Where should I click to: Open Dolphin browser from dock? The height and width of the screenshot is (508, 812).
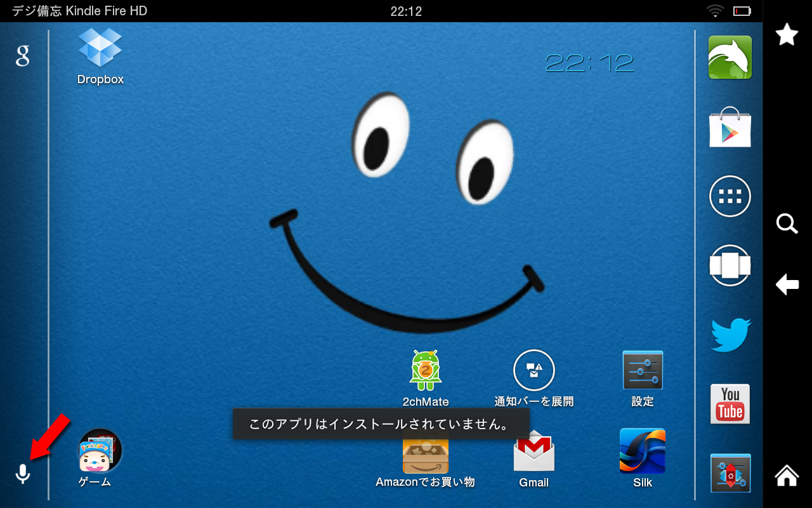(730, 57)
